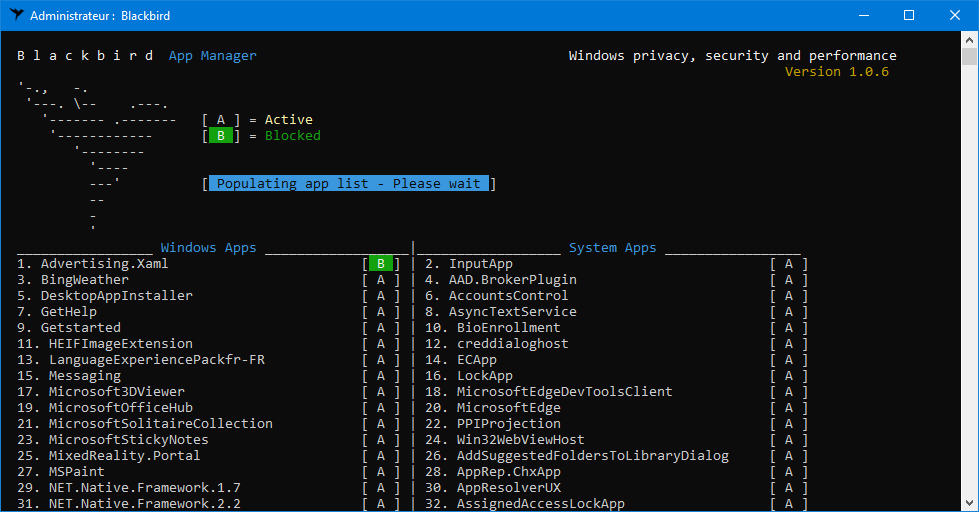Toggle the status indicator for DesktopAppInstaller
Viewport: 979px width, 512px height.
point(381,296)
